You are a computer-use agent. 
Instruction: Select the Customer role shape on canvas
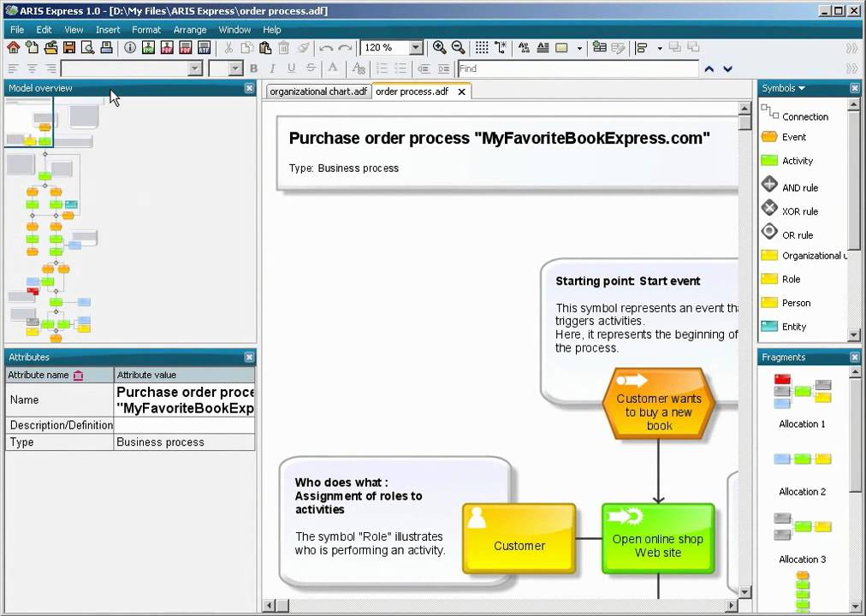(519, 538)
